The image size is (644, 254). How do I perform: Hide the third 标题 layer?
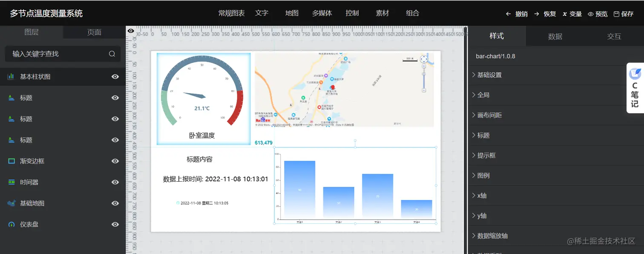click(x=115, y=140)
